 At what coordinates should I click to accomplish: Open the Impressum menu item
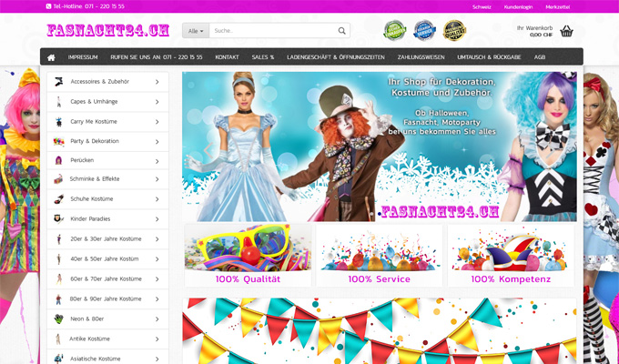coord(83,56)
